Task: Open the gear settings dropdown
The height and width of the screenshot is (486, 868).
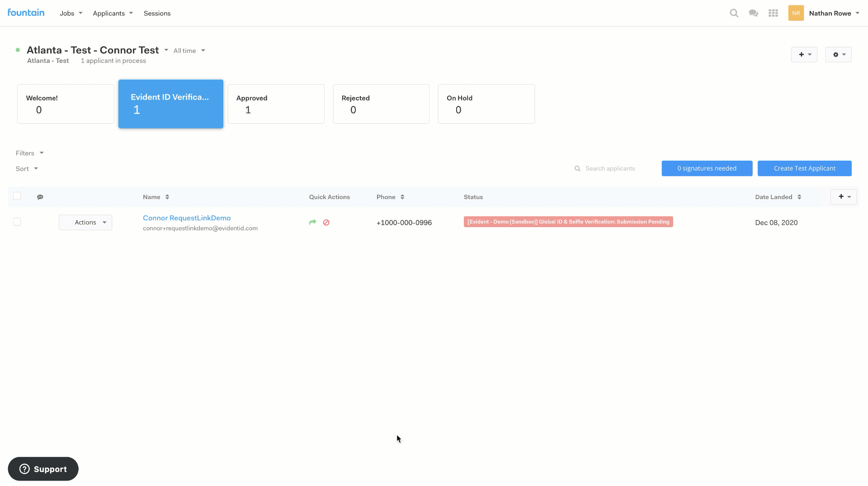Action: pyautogui.click(x=838, y=55)
